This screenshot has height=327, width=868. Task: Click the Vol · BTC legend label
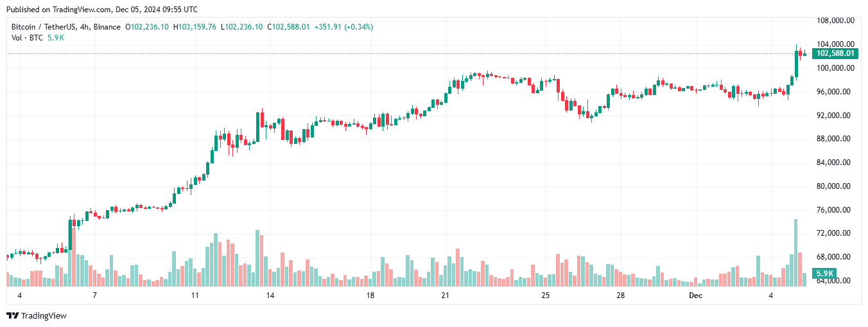[28, 38]
